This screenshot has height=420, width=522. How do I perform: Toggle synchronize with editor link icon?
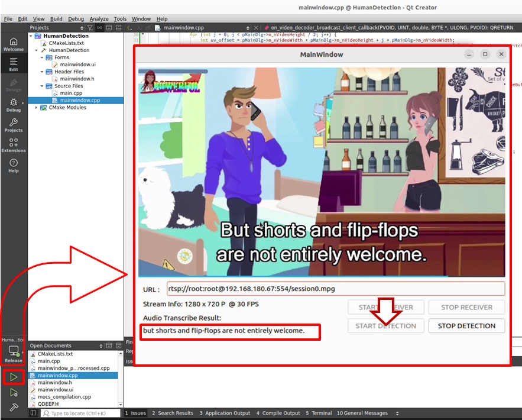[x=99, y=28]
